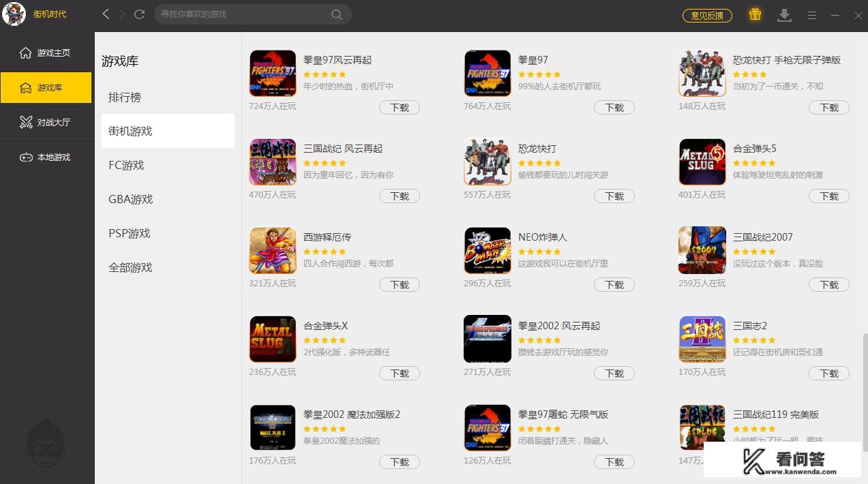Click the 意见反馈 feedback button
Viewport: 868px width, 484px height.
707,15
